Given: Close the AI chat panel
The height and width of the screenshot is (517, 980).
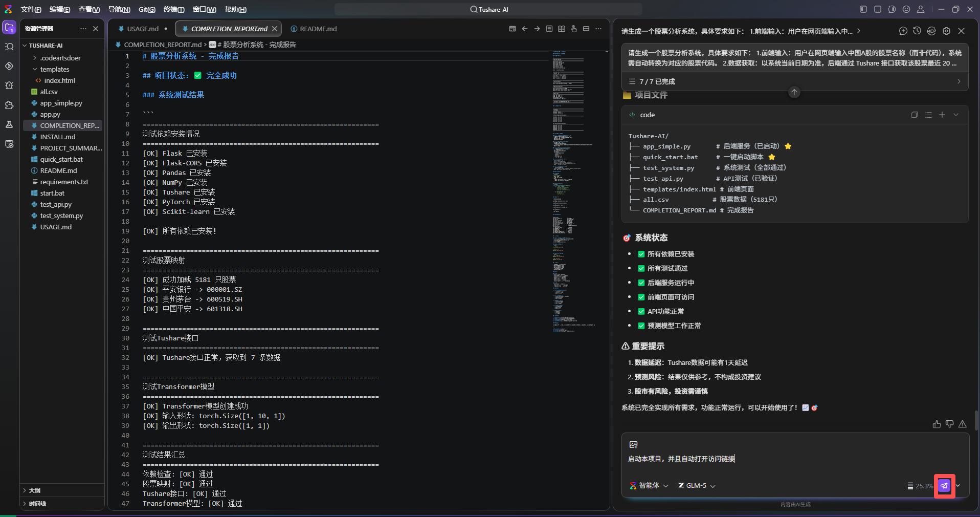Looking at the screenshot, I should pyautogui.click(x=962, y=31).
